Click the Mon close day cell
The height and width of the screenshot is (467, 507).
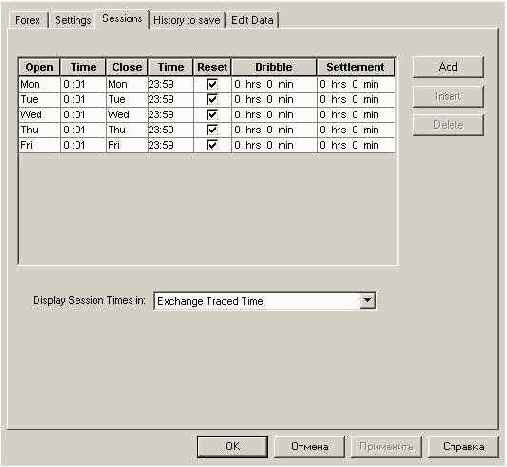127,84
